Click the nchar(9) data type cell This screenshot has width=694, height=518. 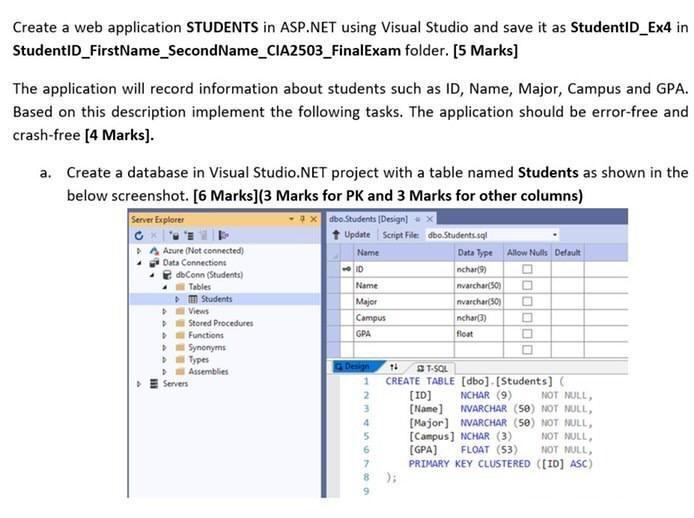(x=478, y=269)
